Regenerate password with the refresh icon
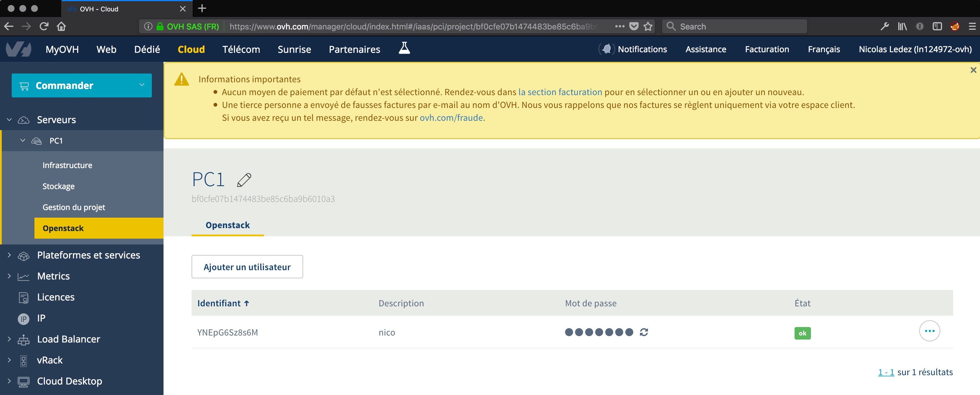The height and width of the screenshot is (395, 980). coord(644,332)
